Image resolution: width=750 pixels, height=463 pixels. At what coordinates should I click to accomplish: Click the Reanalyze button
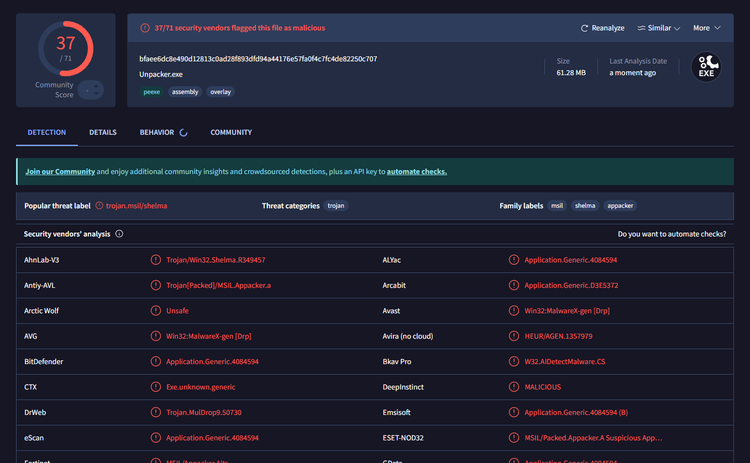tap(602, 28)
